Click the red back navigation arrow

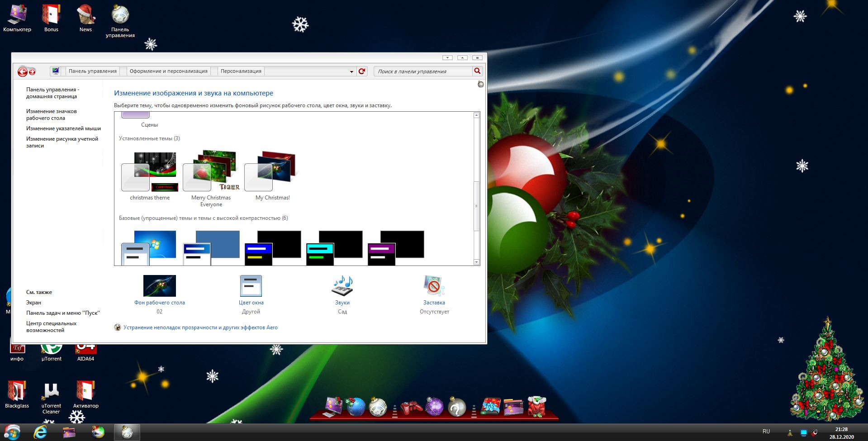[22, 71]
